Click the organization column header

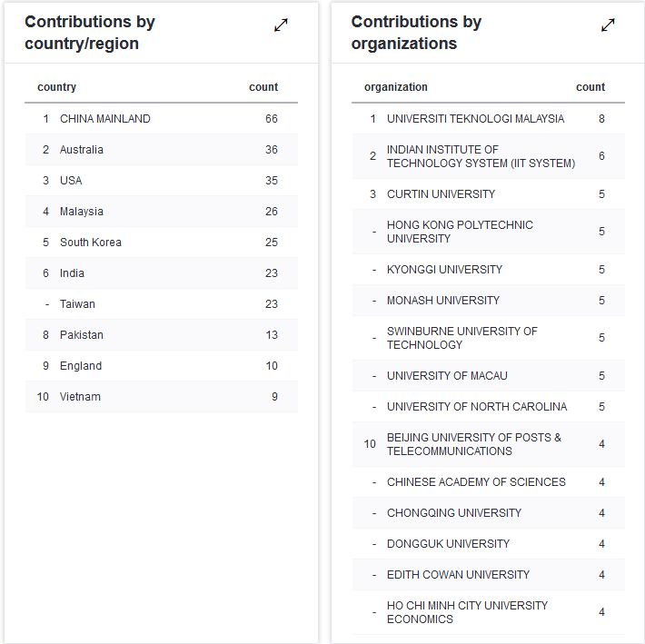coord(396,87)
